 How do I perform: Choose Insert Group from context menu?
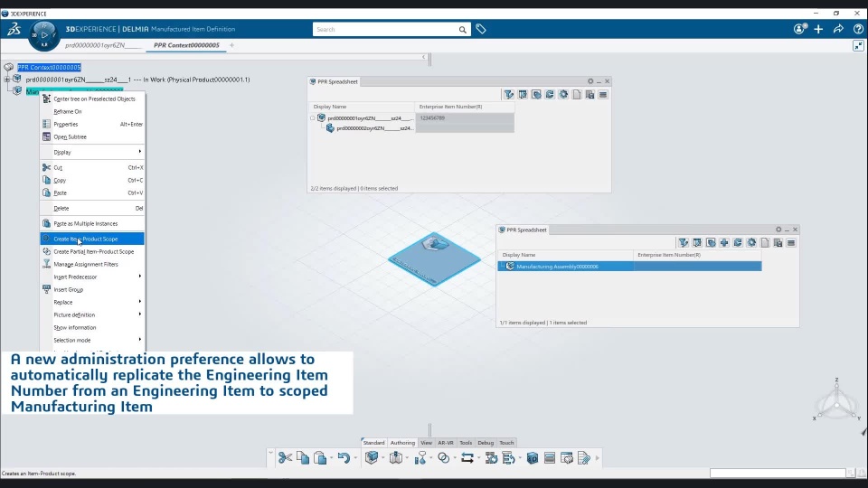[92, 290]
